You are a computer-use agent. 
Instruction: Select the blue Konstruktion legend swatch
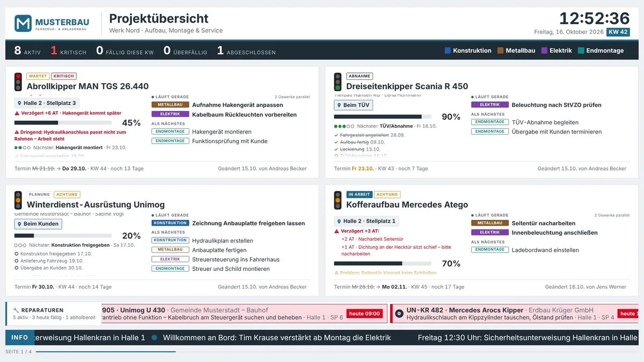click(448, 50)
